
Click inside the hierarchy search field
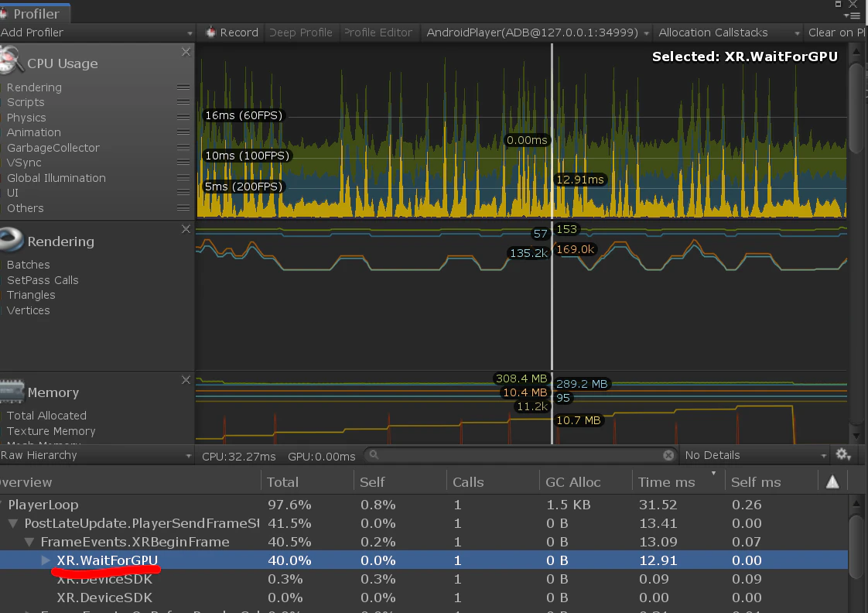tap(519, 455)
